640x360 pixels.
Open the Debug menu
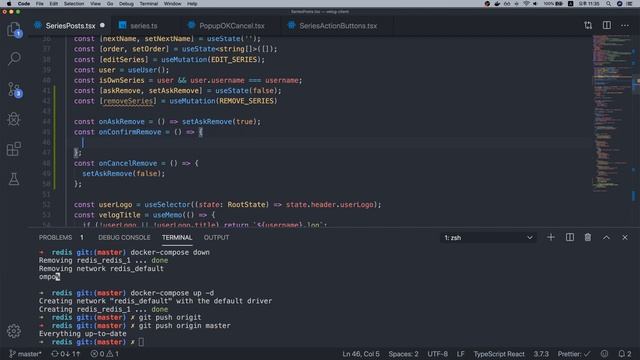[126, 4]
